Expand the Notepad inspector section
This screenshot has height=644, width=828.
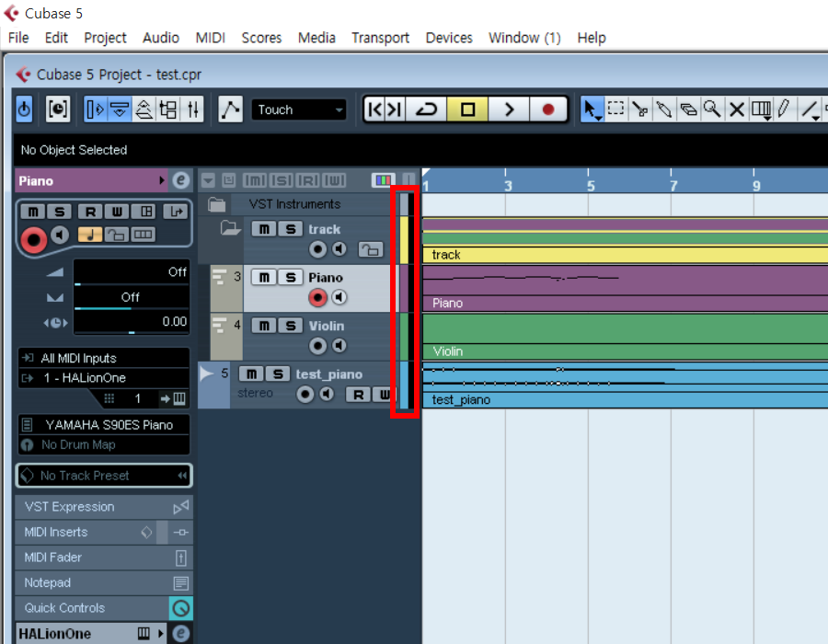tap(104, 582)
